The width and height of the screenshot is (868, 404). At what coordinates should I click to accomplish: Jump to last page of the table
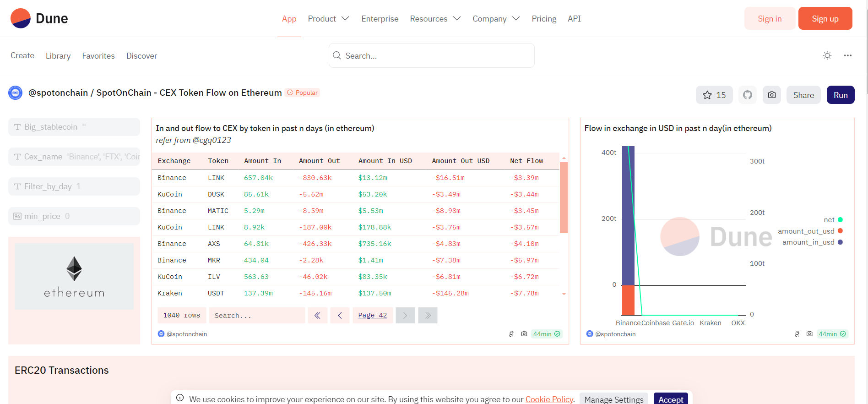tap(428, 315)
